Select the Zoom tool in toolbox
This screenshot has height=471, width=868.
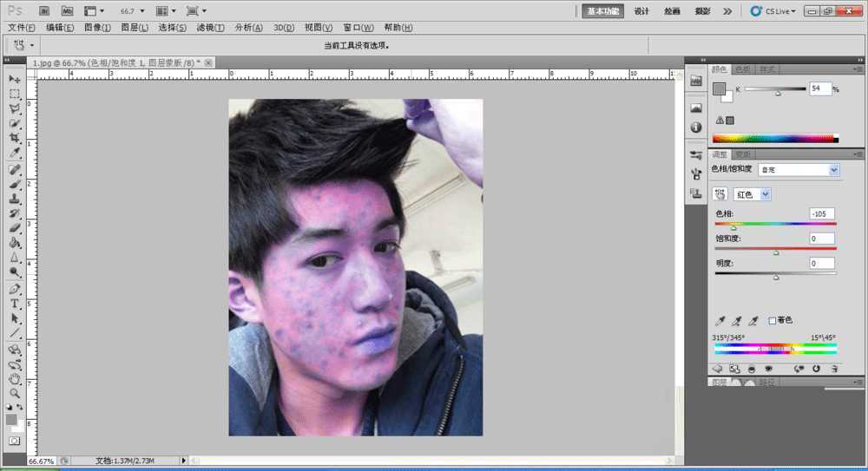15,393
